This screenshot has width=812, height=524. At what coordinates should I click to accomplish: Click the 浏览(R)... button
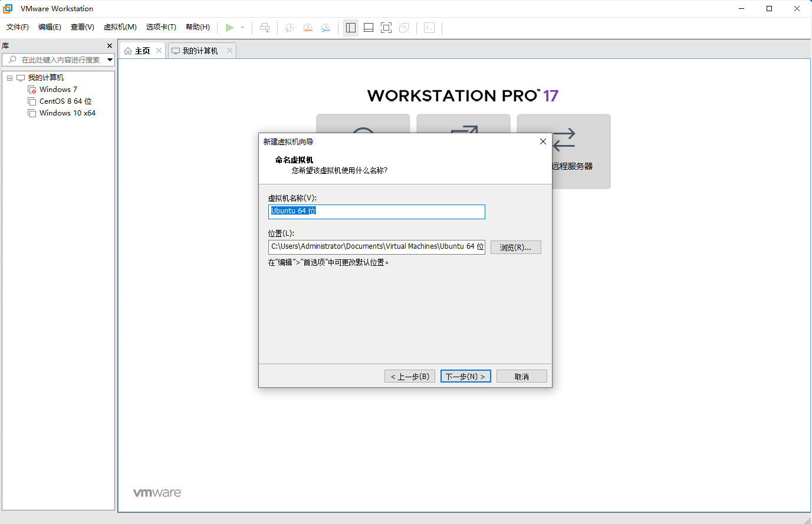point(515,248)
